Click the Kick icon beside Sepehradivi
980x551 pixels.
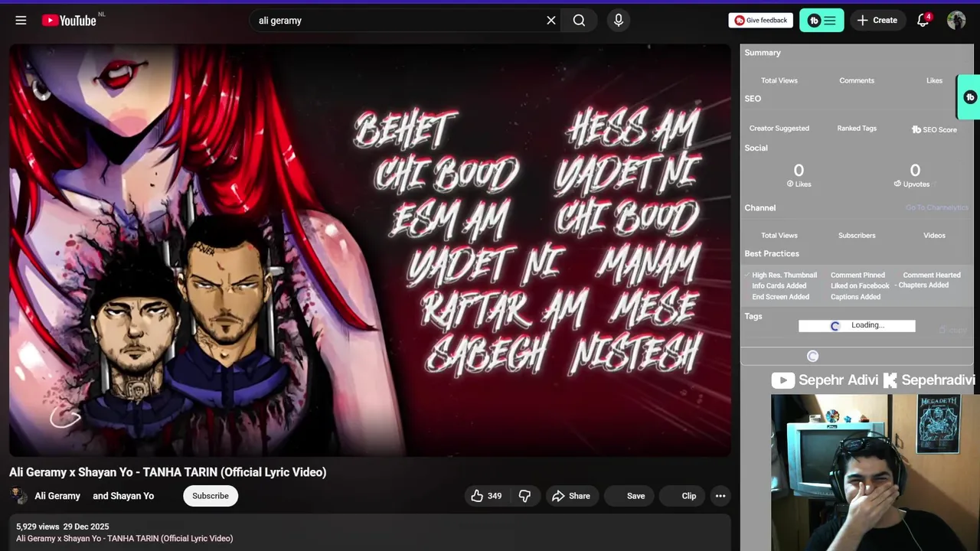pyautogui.click(x=890, y=380)
